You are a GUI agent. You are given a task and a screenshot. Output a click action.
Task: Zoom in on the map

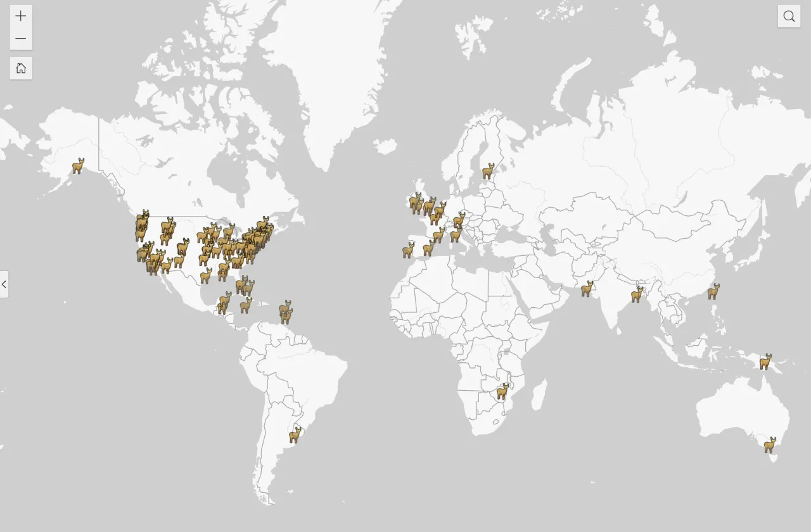tap(21, 16)
